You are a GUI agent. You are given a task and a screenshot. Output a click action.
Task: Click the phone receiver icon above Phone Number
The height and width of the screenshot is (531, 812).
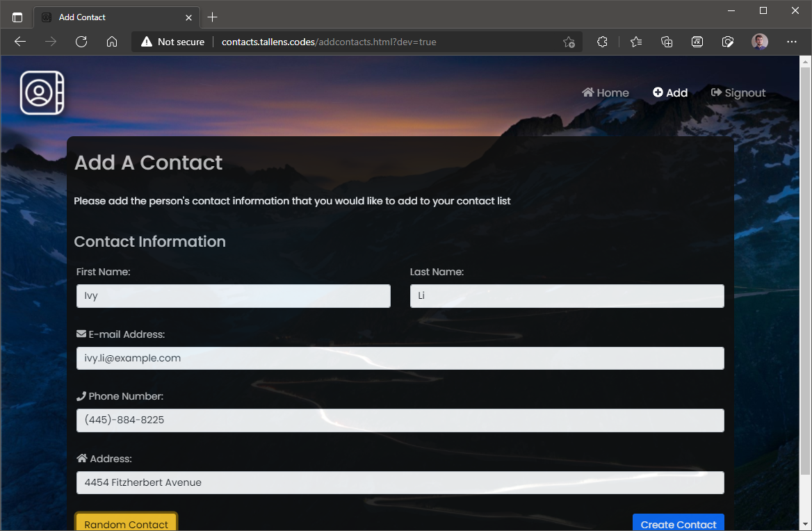coord(81,395)
